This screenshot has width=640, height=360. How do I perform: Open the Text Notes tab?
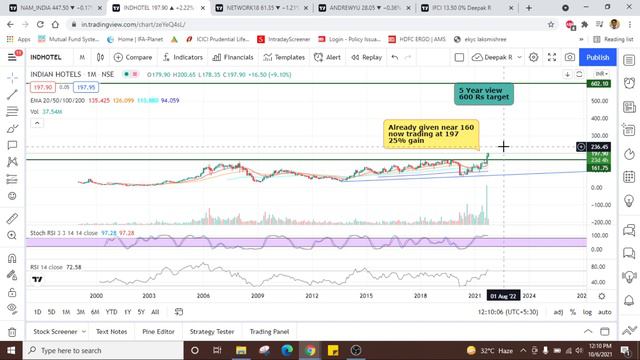tap(111, 332)
